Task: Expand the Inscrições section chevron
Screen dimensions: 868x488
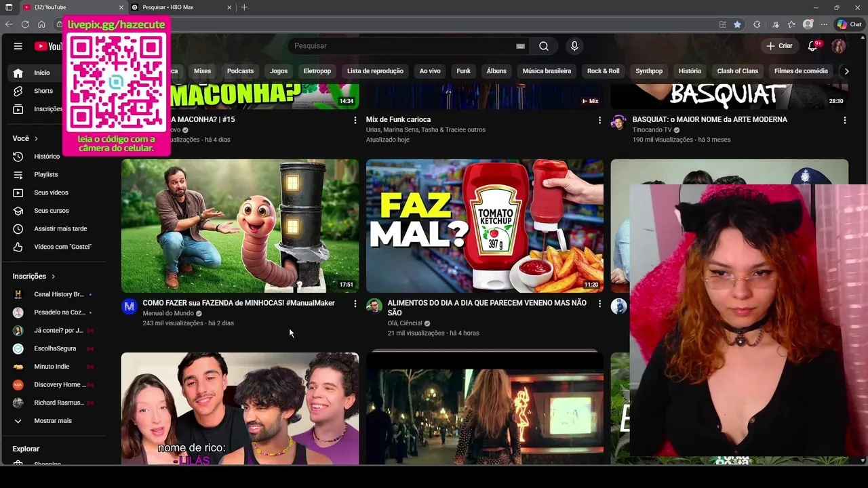Action: point(54,277)
